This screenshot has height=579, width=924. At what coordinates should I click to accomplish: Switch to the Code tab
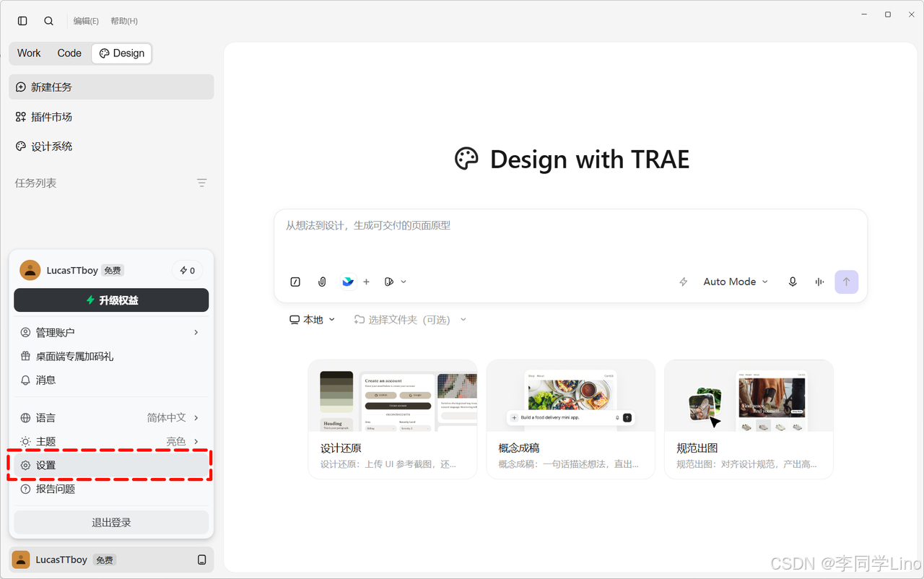(x=69, y=53)
